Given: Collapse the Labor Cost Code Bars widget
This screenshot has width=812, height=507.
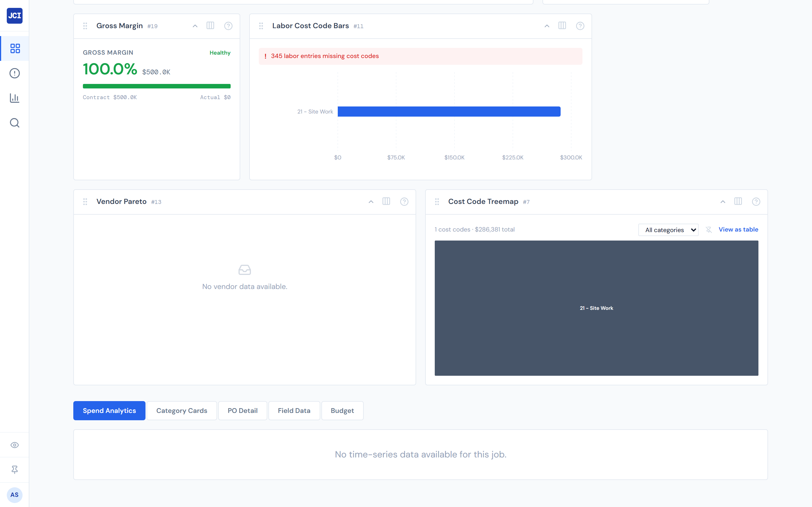Looking at the screenshot, I should point(547,26).
